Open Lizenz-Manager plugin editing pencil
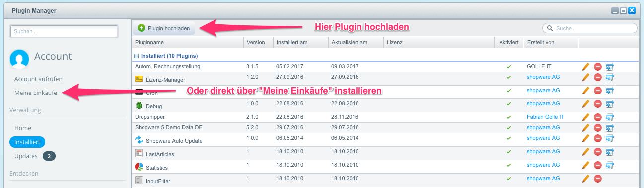Viewport: 644px width, 188px height. pyautogui.click(x=586, y=77)
